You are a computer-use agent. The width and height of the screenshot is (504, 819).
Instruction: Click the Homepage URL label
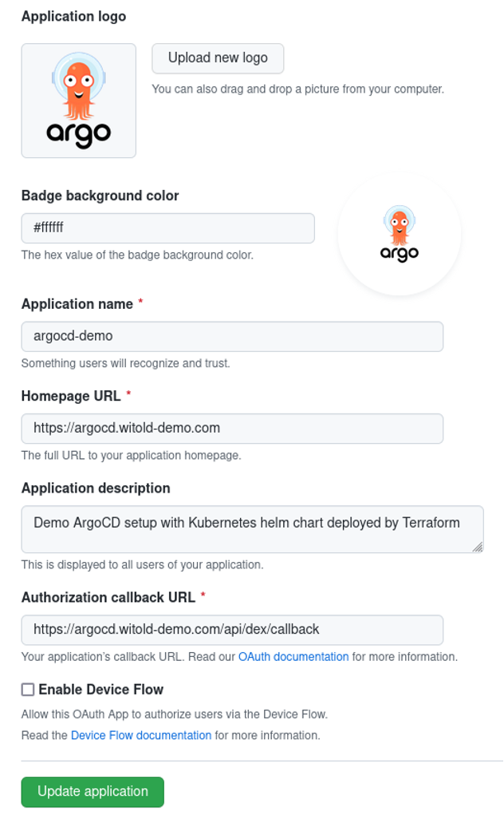[71, 396]
